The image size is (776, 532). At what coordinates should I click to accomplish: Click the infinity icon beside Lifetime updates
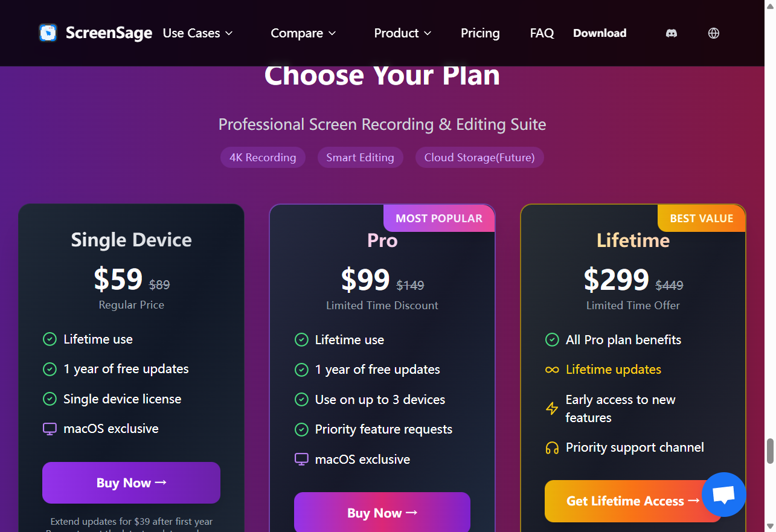click(552, 370)
